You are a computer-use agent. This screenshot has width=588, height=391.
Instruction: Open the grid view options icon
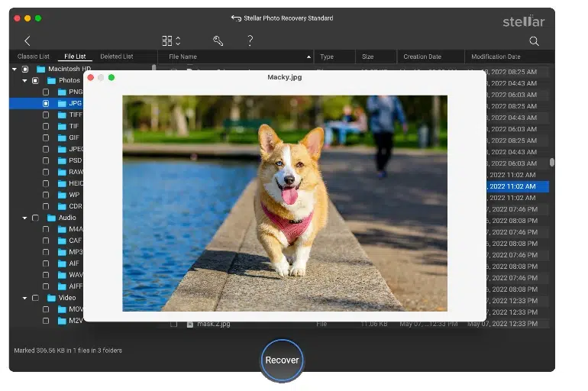coord(168,41)
